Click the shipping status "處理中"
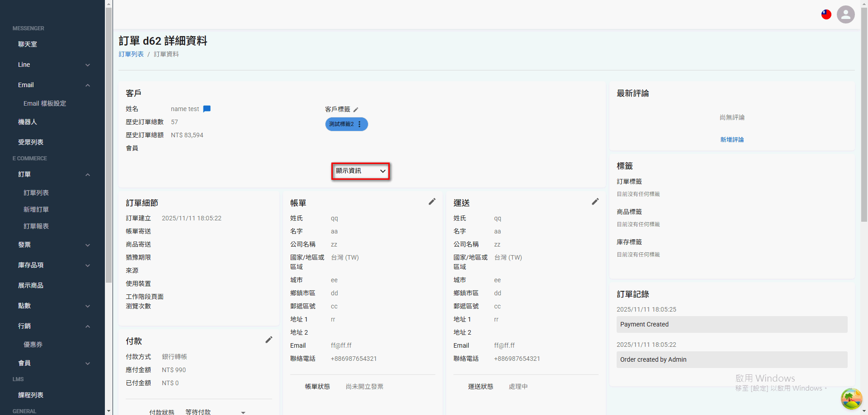 [518, 387]
